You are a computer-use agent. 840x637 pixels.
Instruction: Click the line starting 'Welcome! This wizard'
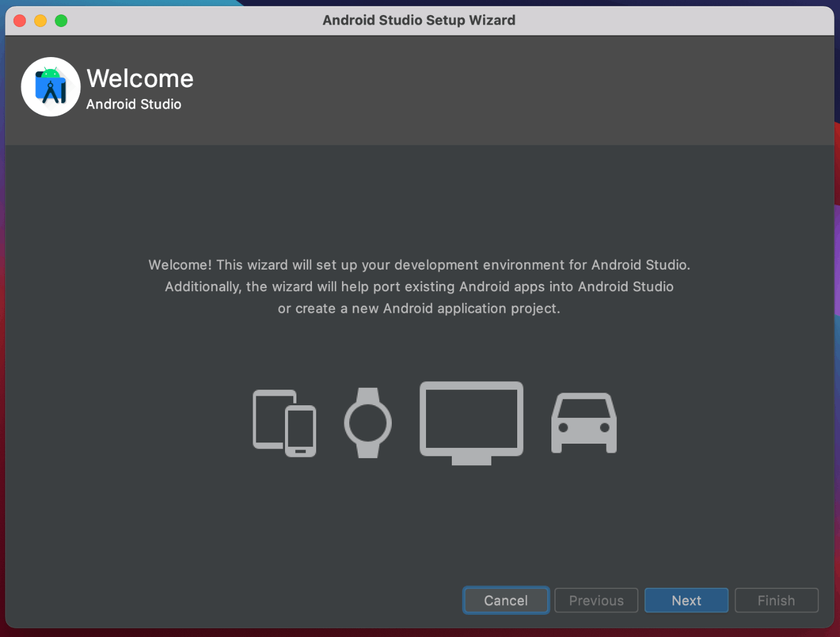coord(419,265)
